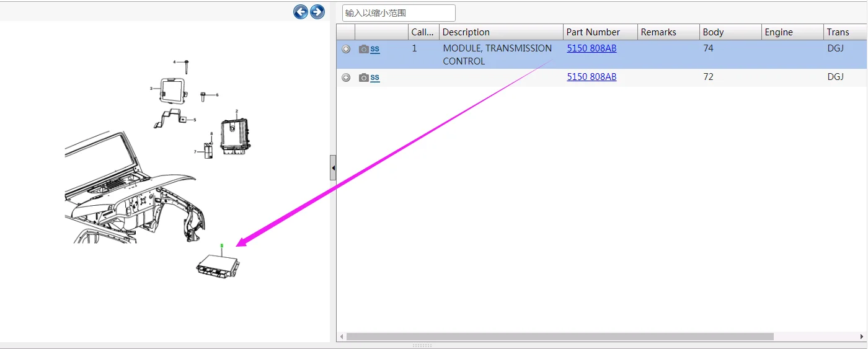
Task: Sort by Part Number column header
Action: pyautogui.click(x=600, y=32)
